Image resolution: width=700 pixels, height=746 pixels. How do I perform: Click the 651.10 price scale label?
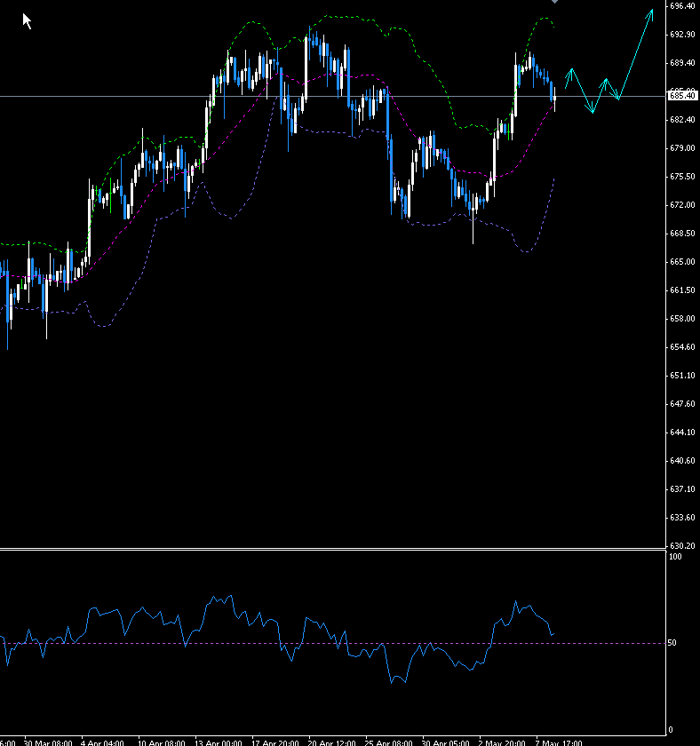[682, 376]
